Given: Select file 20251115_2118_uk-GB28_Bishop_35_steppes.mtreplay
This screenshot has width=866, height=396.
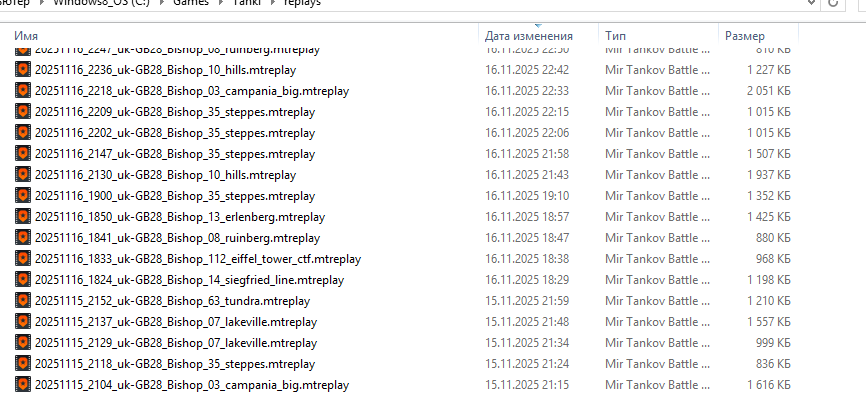Looking at the screenshot, I should pyautogui.click(x=175, y=364).
